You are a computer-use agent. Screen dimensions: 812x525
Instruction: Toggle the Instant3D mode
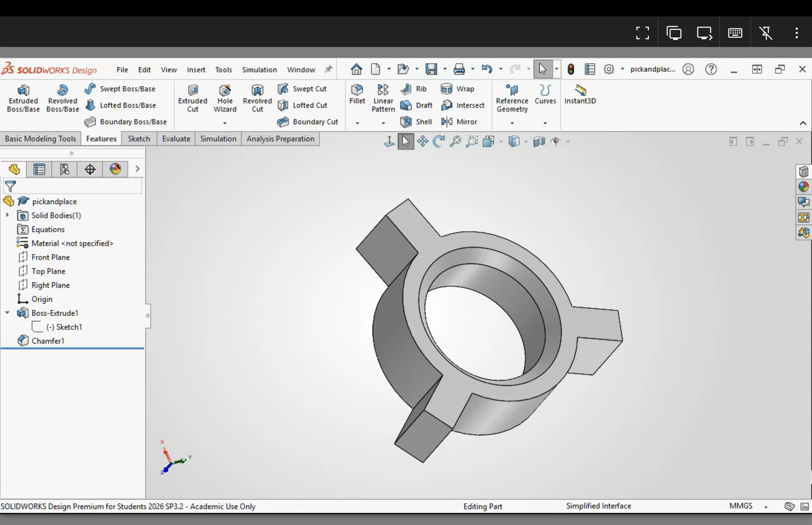[x=580, y=94]
